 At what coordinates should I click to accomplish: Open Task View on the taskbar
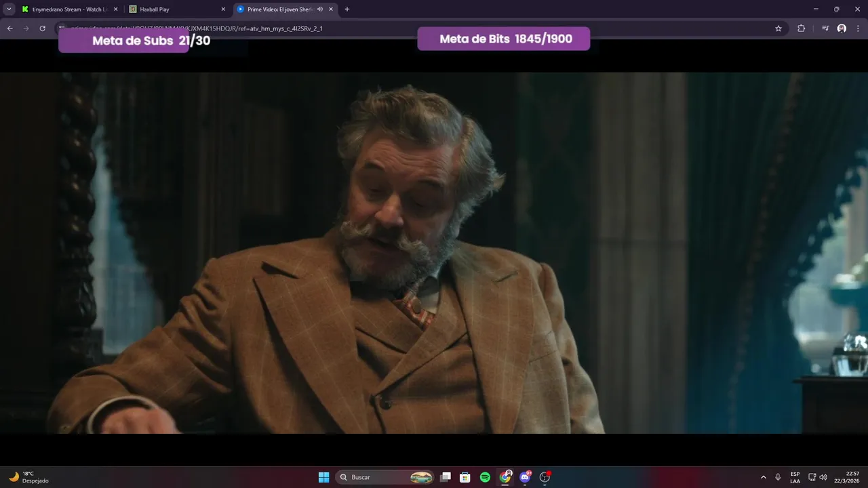click(x=446, y=477)
